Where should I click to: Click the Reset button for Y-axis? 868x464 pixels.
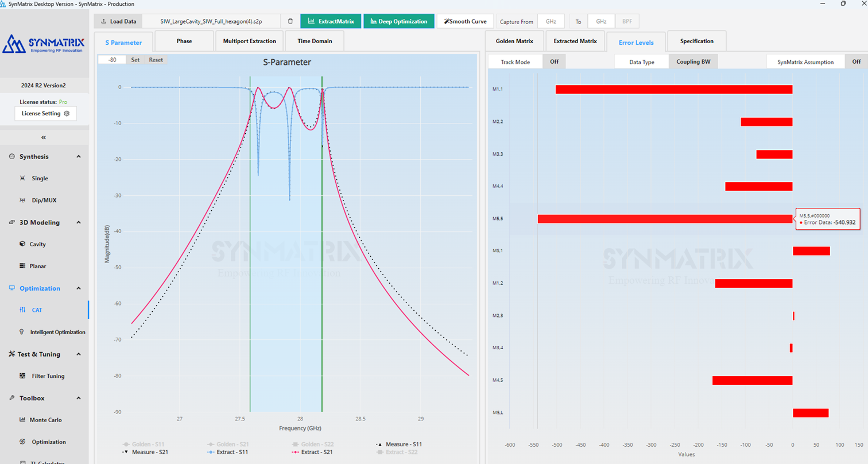tap(156, 60)
